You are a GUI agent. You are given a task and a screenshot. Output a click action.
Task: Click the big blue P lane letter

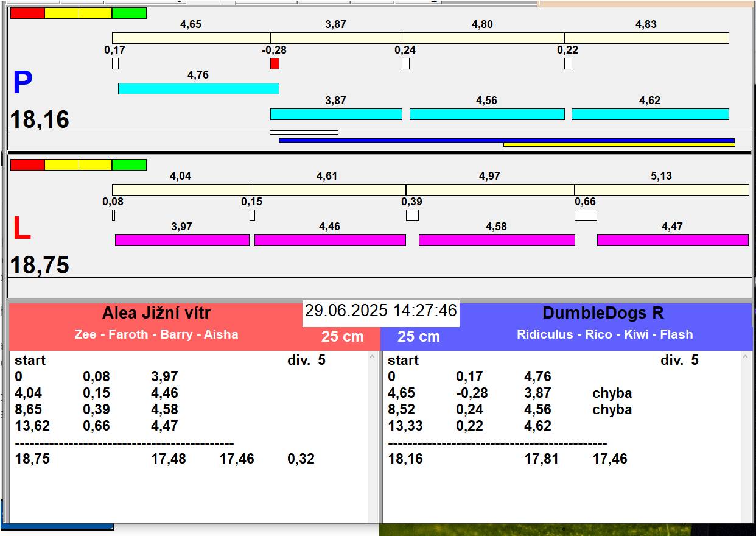click(23, 83)
